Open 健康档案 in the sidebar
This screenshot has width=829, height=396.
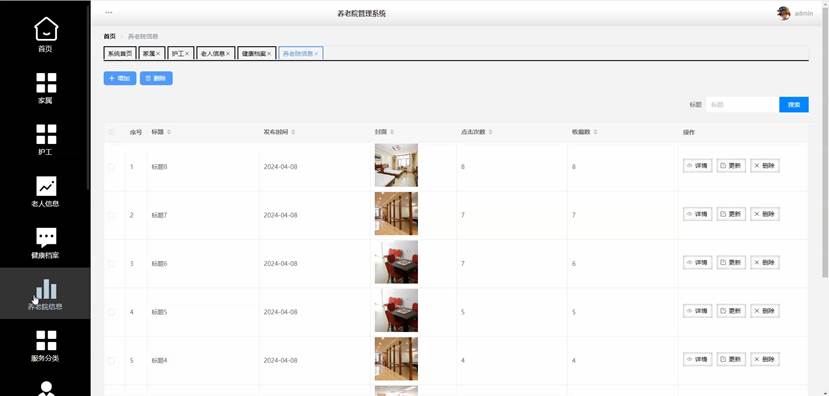tap(45, 243)
